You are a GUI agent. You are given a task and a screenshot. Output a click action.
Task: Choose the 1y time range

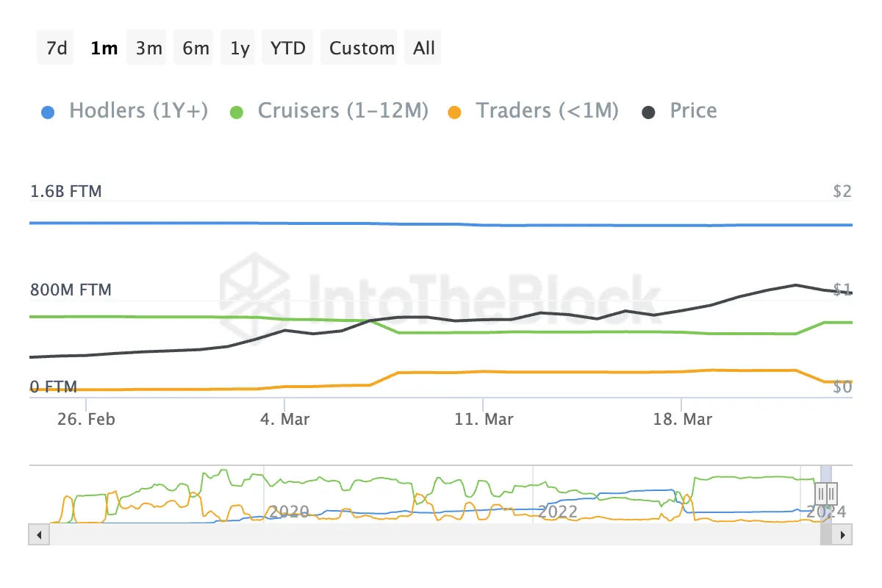[240, 49]
